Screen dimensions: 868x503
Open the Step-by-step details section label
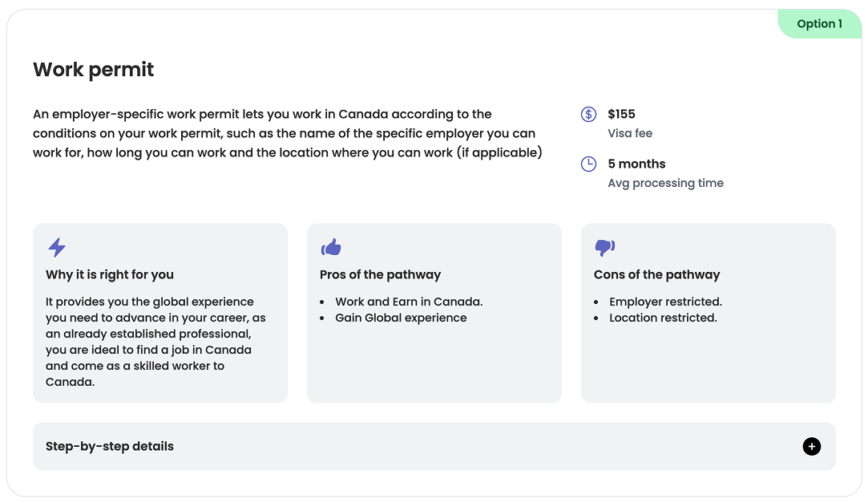110,447
